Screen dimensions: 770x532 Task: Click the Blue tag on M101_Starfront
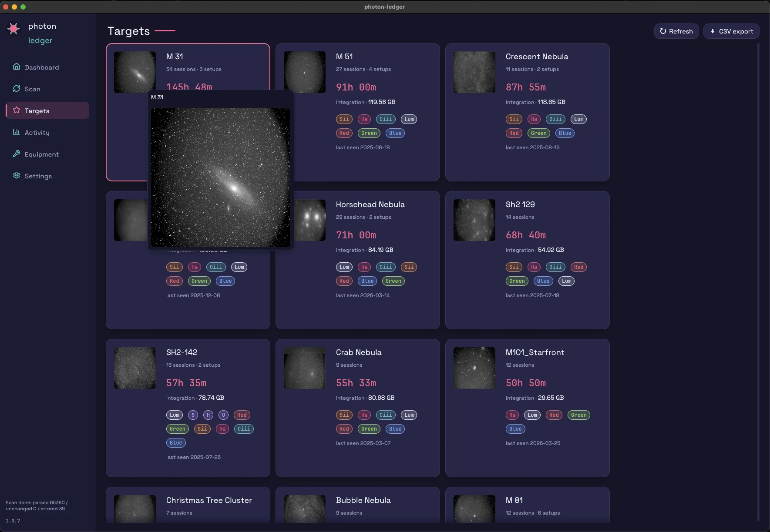(515, 429)
